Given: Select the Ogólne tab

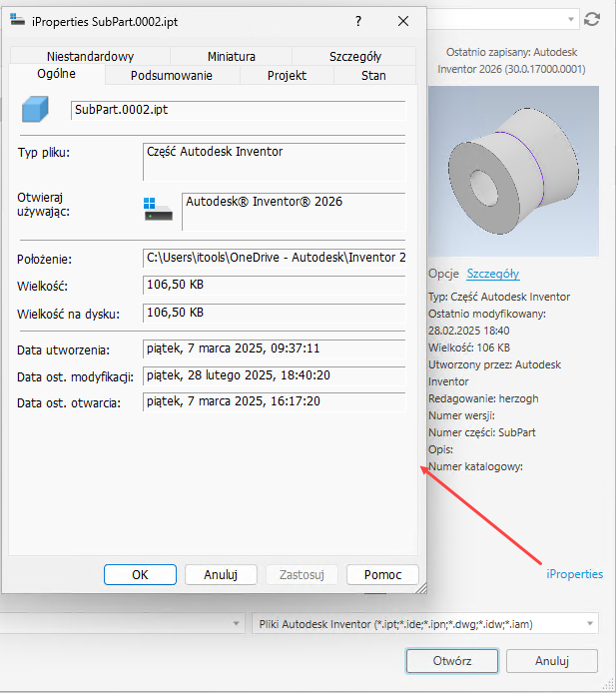Looking at the screenshot, I should [57, 74].
